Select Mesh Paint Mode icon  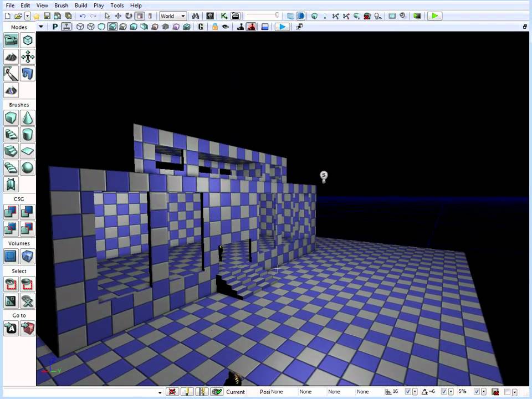11,74
